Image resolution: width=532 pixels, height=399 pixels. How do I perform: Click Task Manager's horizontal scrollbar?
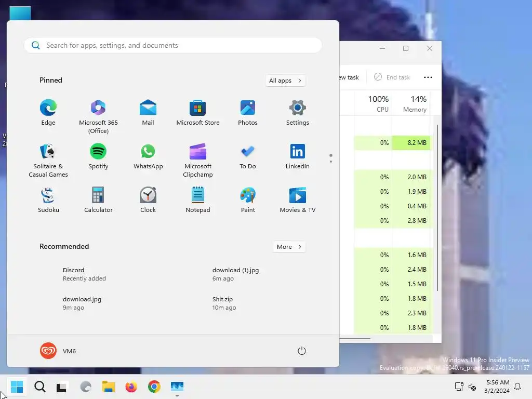(x=355, y=338)
